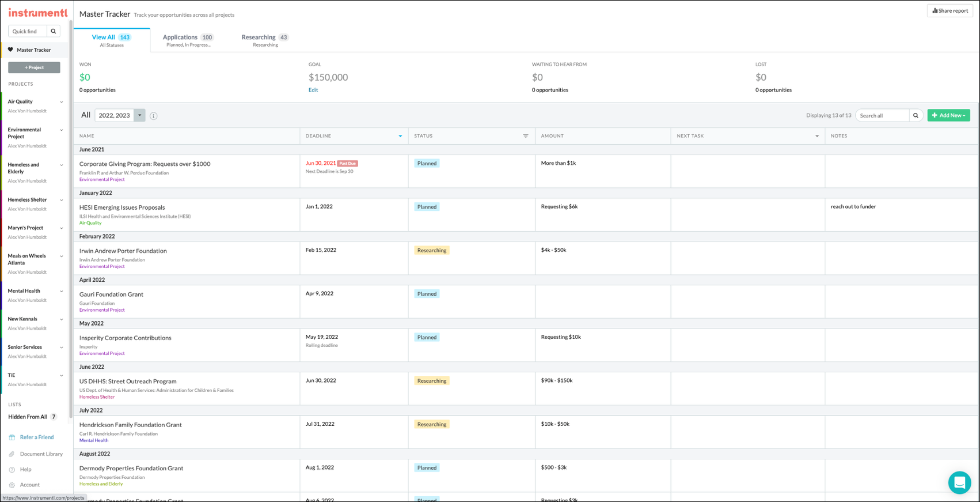Expand the Homeless Shelter project chevron
980x502 pixels.
[62, 200]
